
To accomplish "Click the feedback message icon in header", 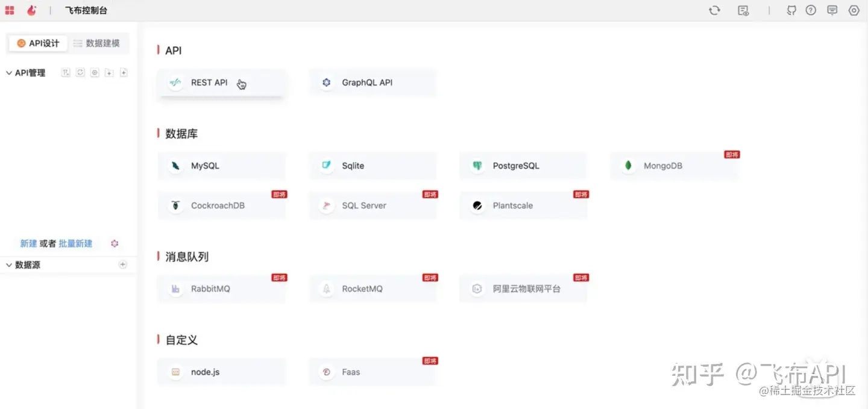I will click(x=832, y=10).
